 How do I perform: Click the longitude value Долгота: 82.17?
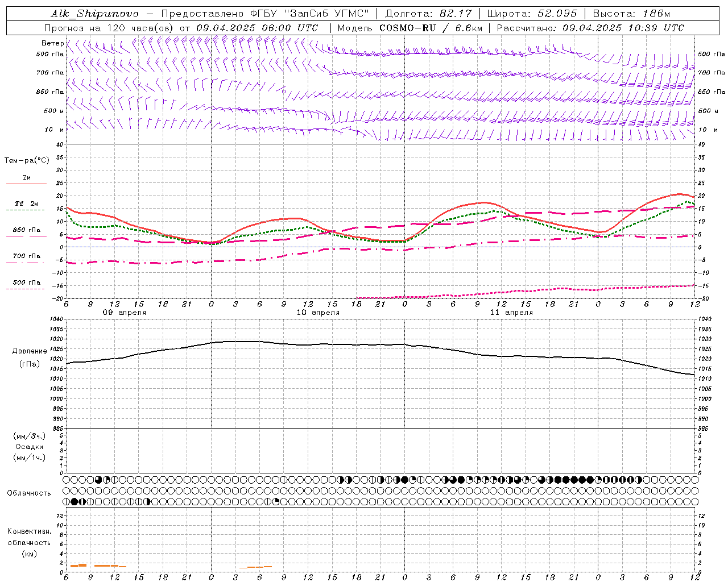[428, 14]
